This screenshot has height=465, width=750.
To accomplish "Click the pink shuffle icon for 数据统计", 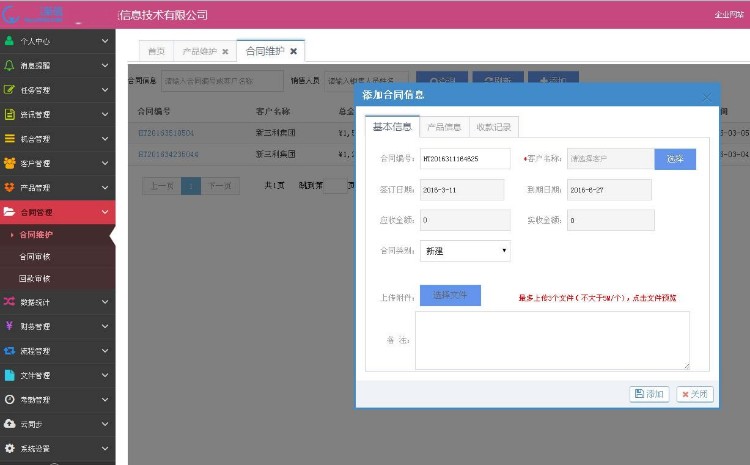I will tap(9, 301).
